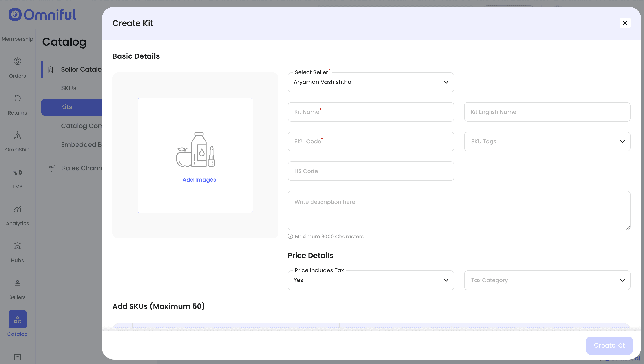Open the SKU Tags dropdown
This screenshot has height=364, width=644.
547,142
